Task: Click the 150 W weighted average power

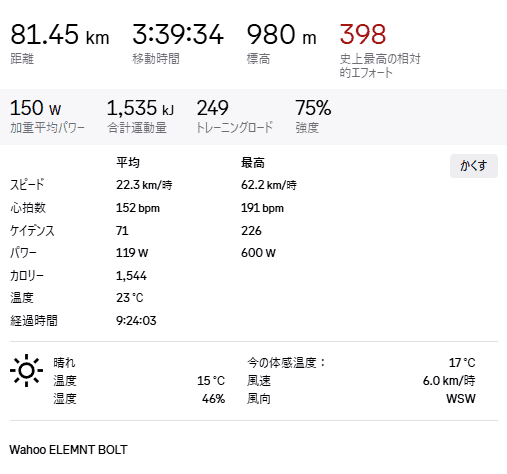Action: point(36,108)
